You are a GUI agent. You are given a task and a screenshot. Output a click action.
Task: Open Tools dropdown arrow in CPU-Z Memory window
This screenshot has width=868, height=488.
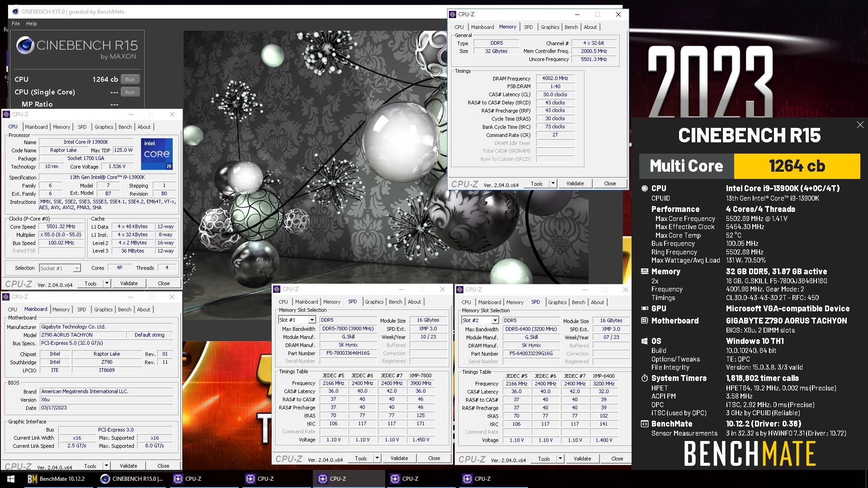tap(553, 183)
